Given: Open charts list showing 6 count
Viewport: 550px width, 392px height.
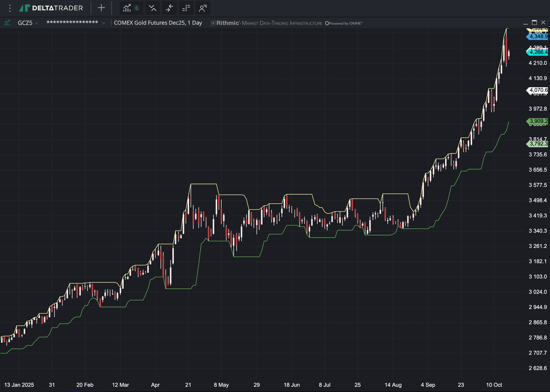Looking at the screenshot, I should [131, 8].
